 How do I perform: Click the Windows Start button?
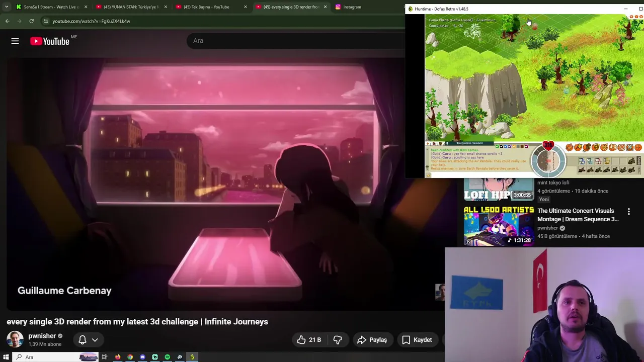[x=6, y=357]
